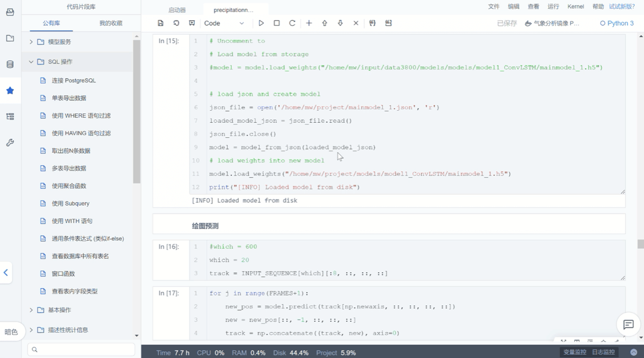This screenshot has height=358, width=644.
Task: Open the wrench tools icon in left sidebar
Action: (10, 143)
